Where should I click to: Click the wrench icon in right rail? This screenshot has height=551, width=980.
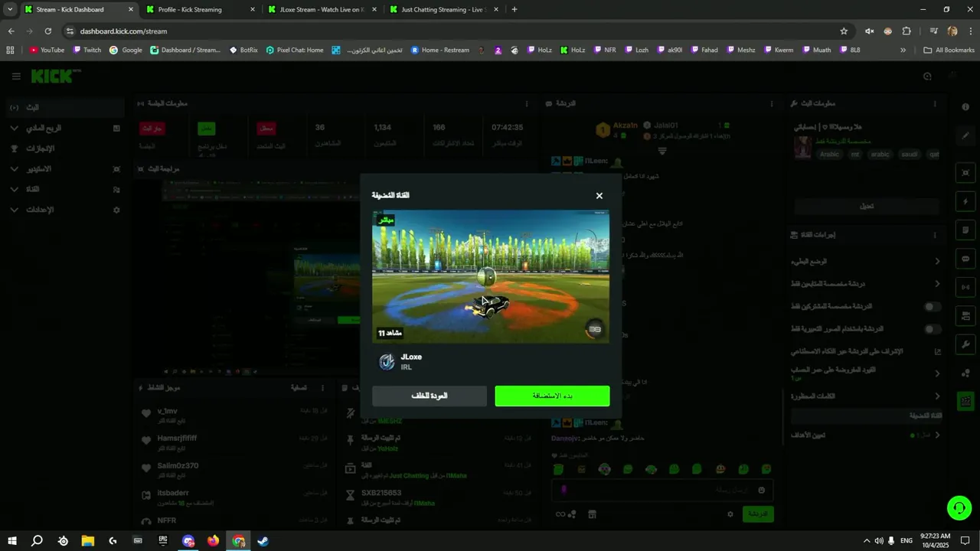point(965,344)
